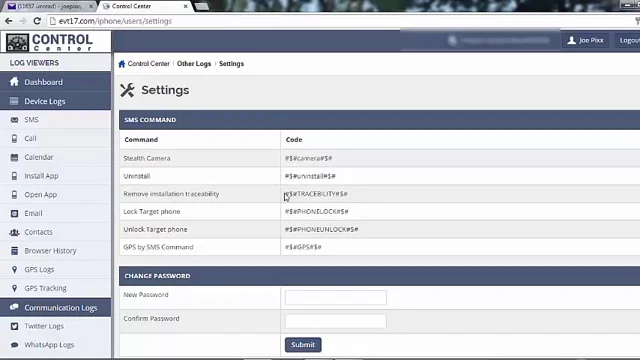
Task: Click the Settings breadcrumb text
Action: tap(231, 64)
